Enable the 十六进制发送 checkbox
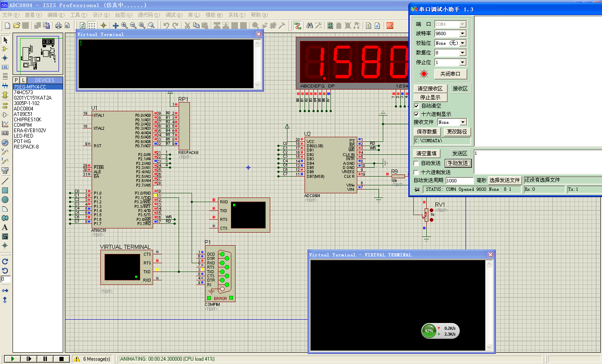 pyautogui.click(x=416, y=172)
